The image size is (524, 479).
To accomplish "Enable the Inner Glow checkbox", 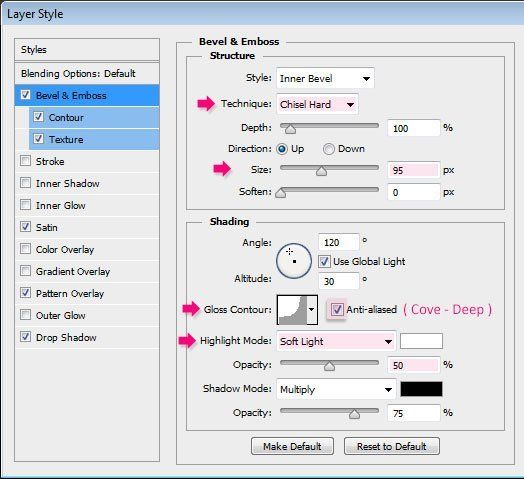I will point(25,205).
